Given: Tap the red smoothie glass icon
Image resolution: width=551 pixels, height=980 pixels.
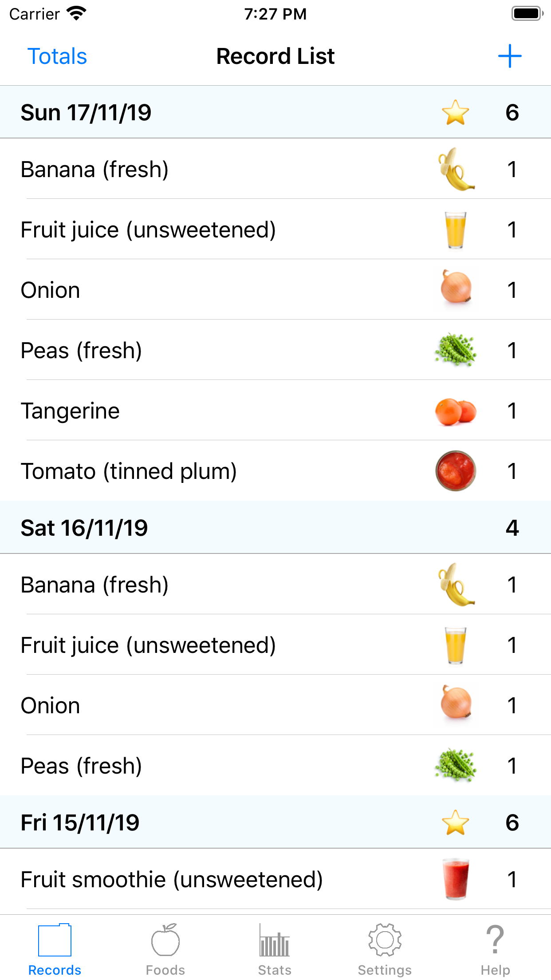Looking at the screenshot, I should (456, 879).
